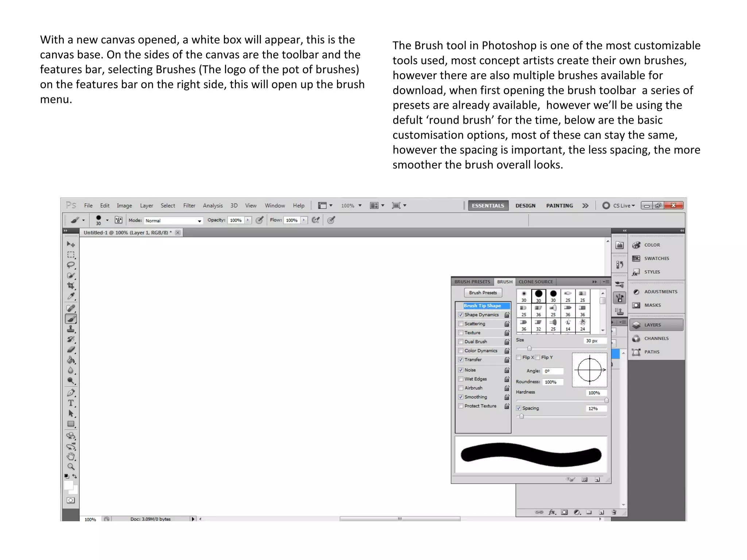Uncheck the Noise checkbox
Image resolution: width=747 pixels, height=560 pixels.
[x=461, y=370]
